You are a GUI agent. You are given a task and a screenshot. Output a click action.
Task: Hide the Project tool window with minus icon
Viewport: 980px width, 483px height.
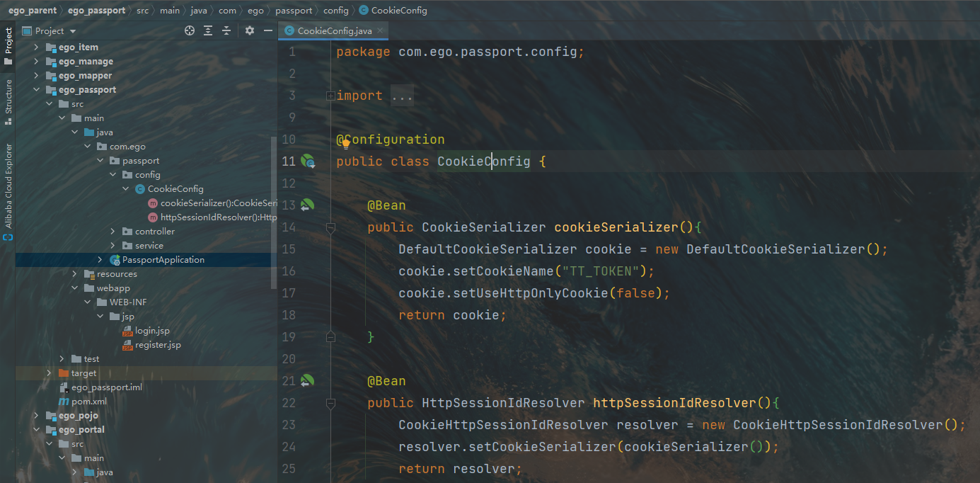coord(267,30)
